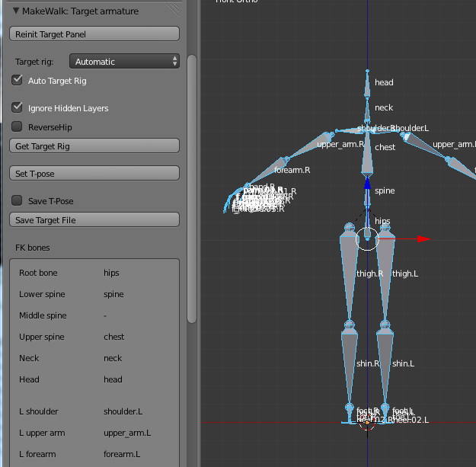The width and height of the screenshot is (476, 467).
Task: Click the Set T-pose button
Action: (94, 174)
